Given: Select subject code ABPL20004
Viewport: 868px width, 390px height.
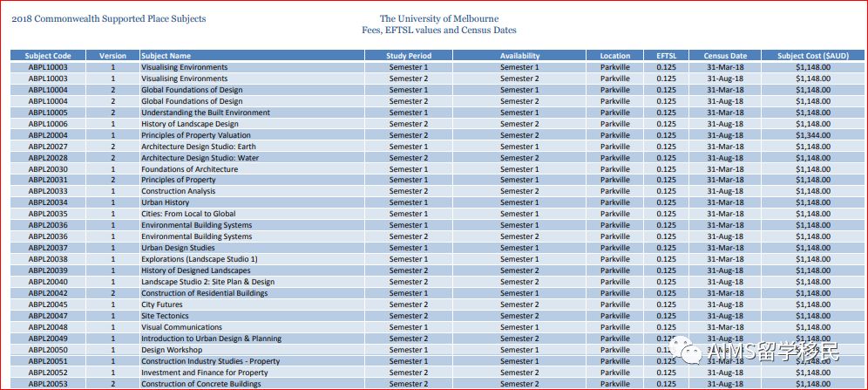Looking at the screenshot, I should click(48, 135).
